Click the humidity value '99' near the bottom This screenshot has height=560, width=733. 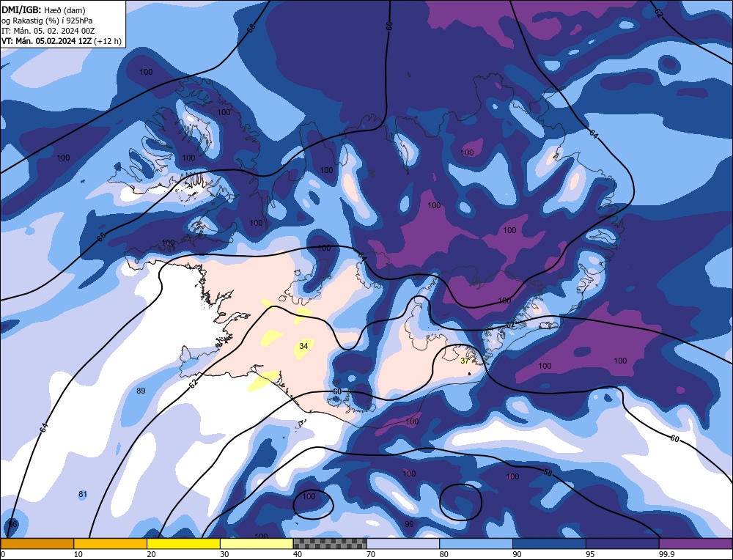point(409,525)
